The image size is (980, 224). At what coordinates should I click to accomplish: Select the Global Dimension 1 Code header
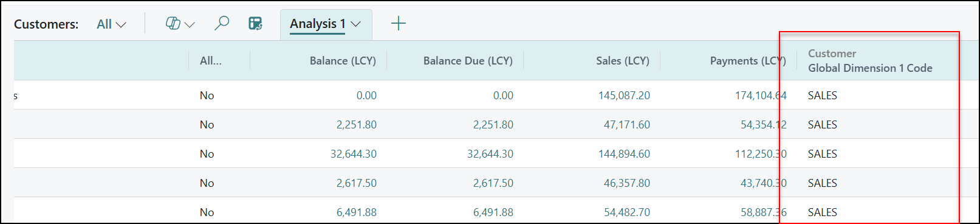tap(870, 68)
